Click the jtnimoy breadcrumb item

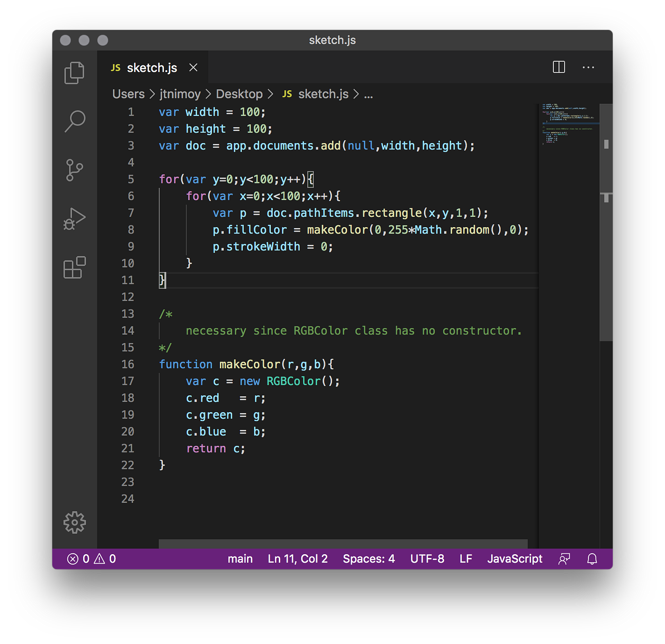click(x=180, y=94)
